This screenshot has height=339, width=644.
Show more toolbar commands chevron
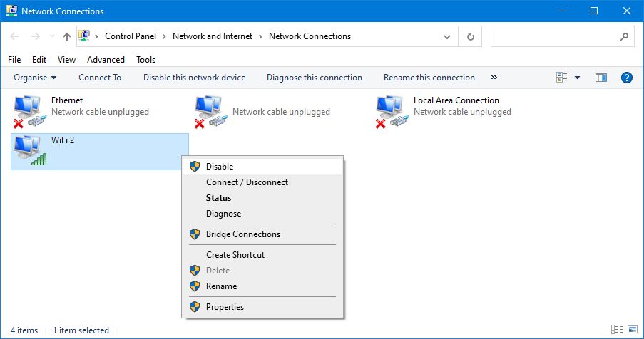click(494, 78)
